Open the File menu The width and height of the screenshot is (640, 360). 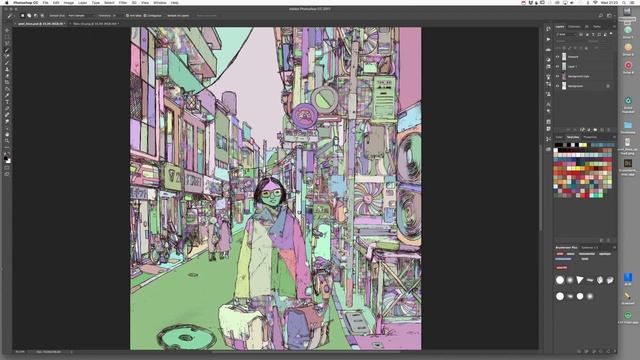coord(45,3)
